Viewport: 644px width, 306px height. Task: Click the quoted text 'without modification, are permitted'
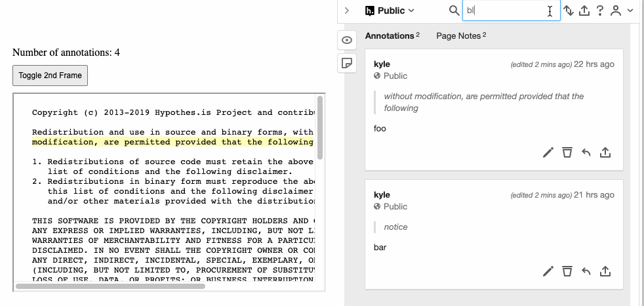443,97
